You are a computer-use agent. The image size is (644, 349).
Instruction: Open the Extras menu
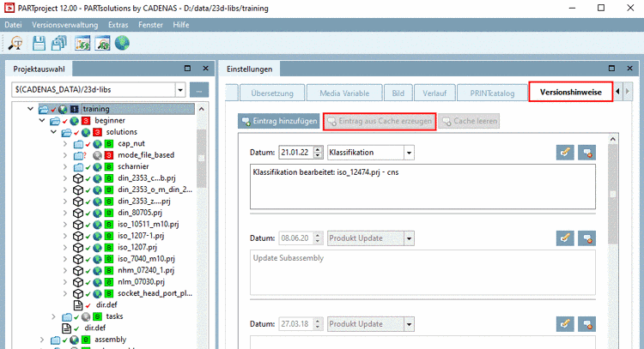[118, 25]
